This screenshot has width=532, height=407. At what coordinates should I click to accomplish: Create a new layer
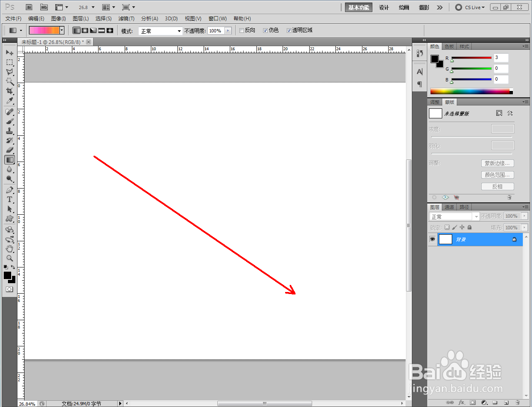tap(506, 402)
